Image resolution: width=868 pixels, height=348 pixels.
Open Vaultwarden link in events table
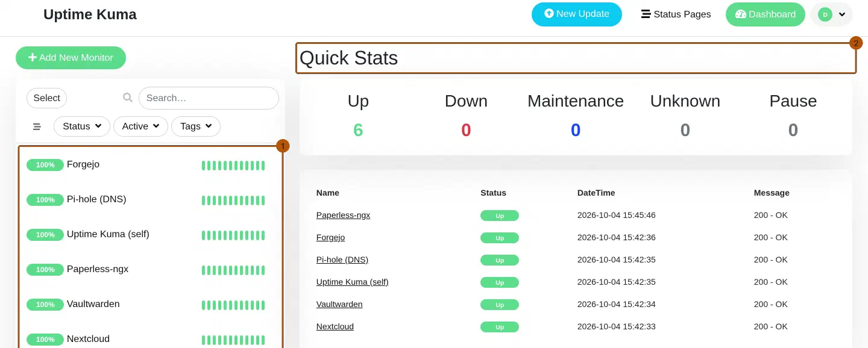coord(339,304)
